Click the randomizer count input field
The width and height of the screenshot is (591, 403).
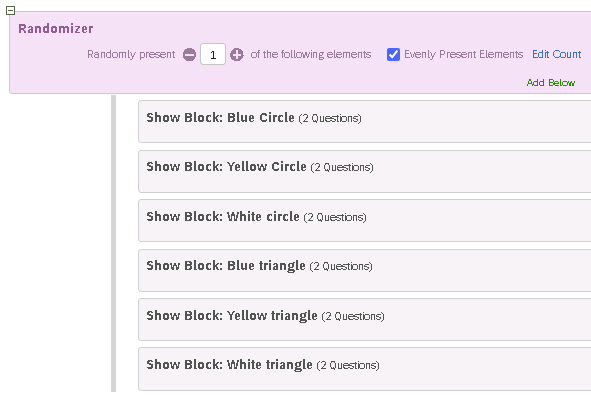[213, 54]
